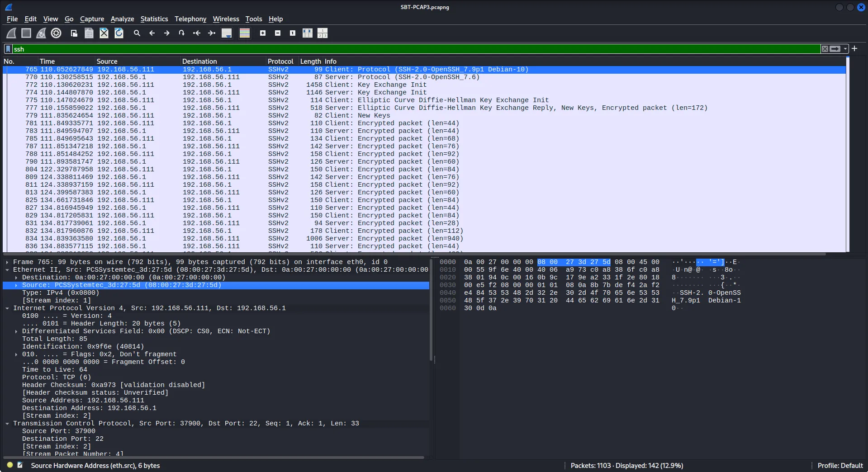Close this capture file icon
The image size is (868, 472).
104,33
